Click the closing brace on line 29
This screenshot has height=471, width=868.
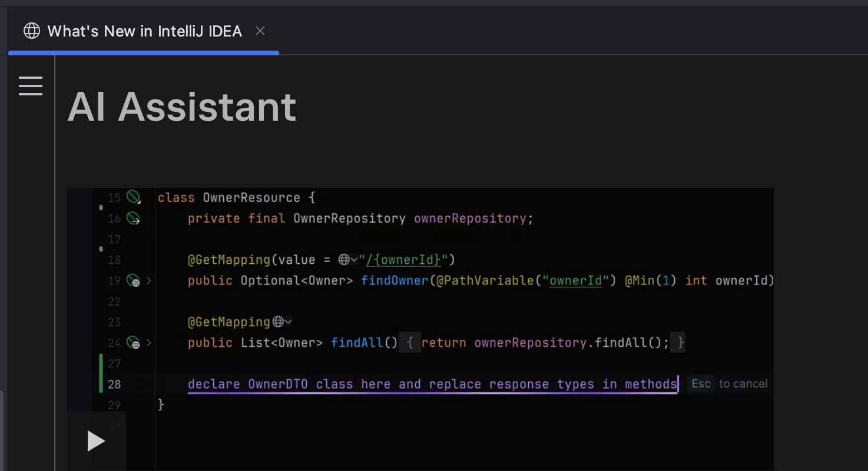point(161,405)
